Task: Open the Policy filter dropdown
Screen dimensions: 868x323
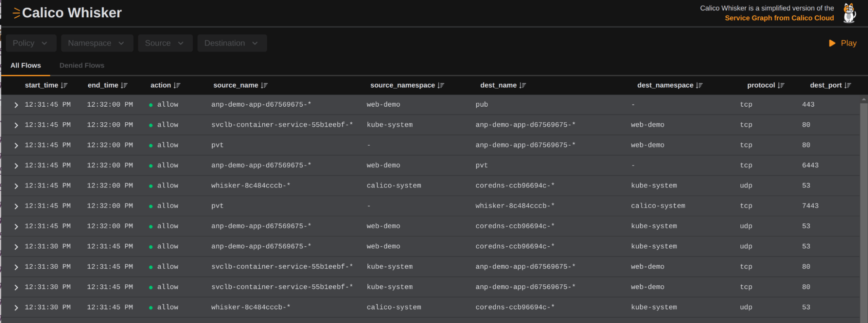Action: [31, 43]
